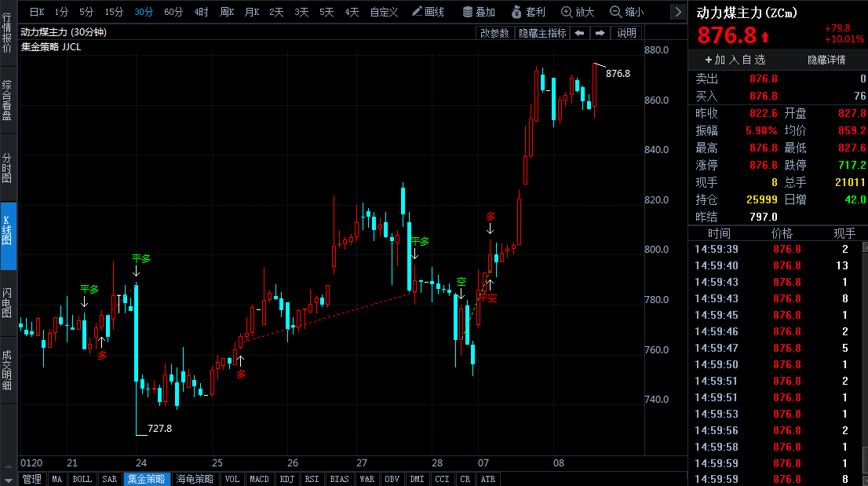868x486 pixels.
Task: Click the 改参数 button
Action: (x=495, y=33)
